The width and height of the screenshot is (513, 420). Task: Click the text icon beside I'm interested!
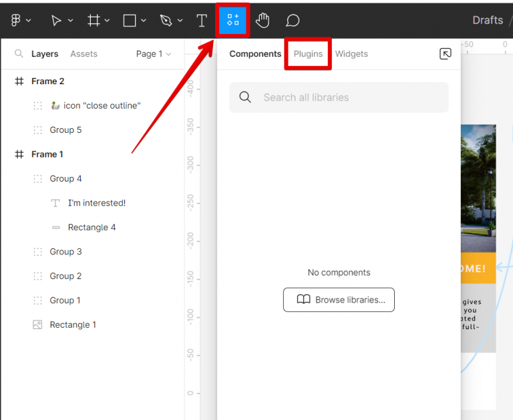click(x=55, y=203)
